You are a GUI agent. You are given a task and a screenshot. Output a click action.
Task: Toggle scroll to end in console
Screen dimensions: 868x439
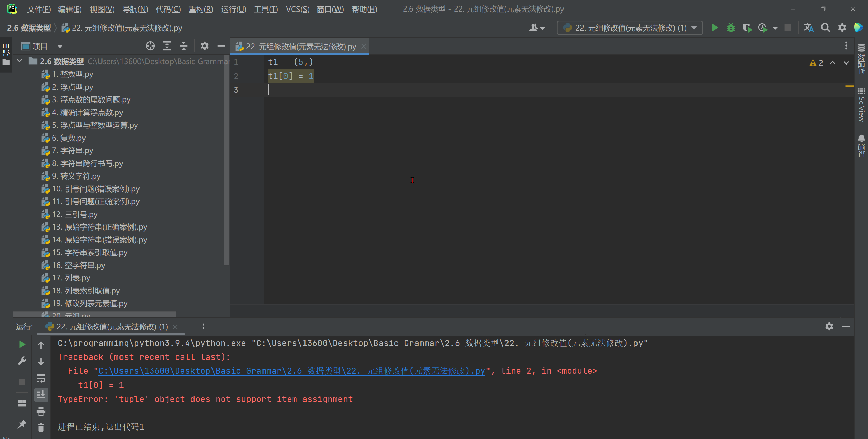pos(41,395)
